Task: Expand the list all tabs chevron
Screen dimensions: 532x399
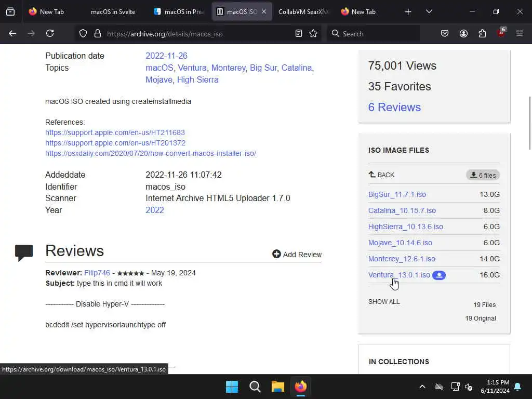Action: click(429, 12)
